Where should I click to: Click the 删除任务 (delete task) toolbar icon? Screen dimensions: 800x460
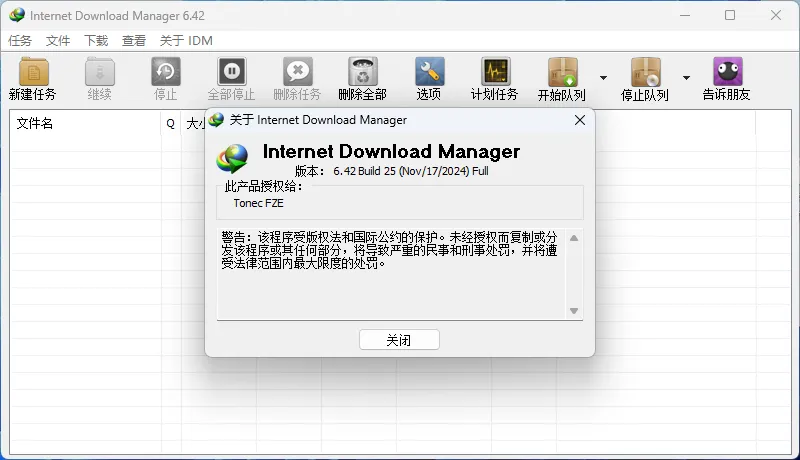coord(297,72)
